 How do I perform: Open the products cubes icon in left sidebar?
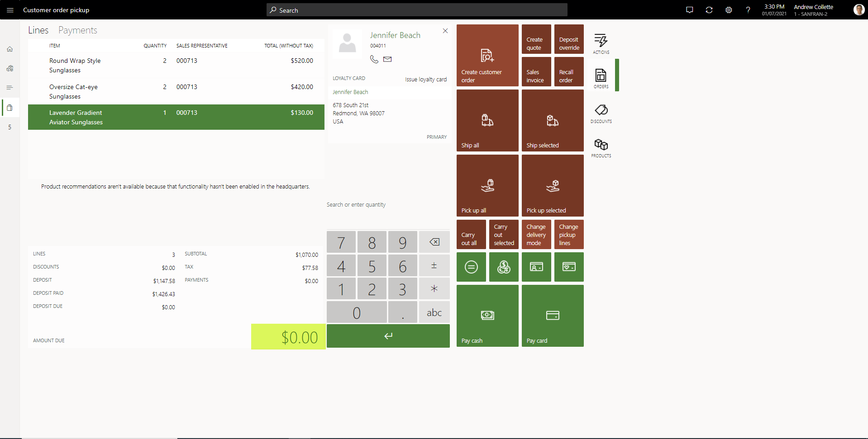(x=10, y=68)
